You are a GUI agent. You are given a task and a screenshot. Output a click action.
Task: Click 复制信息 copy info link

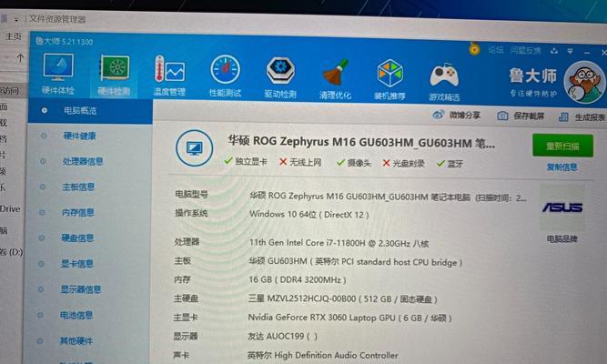562,167
